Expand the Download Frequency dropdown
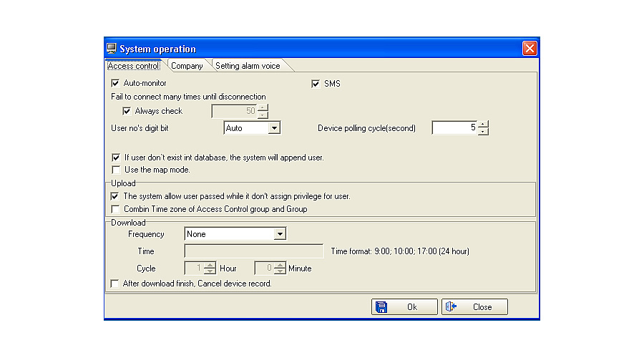 pos(280,234)
